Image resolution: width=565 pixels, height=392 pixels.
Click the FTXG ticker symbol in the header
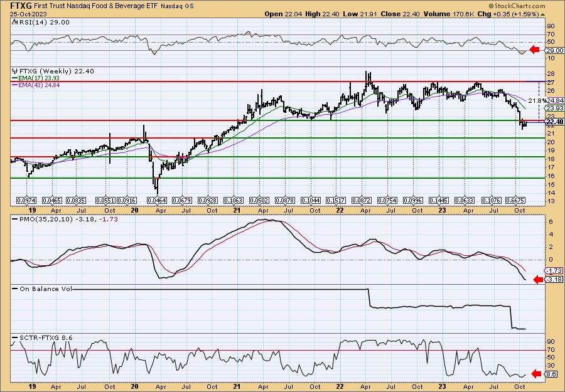pyautogui.click(x=21, y=6)
